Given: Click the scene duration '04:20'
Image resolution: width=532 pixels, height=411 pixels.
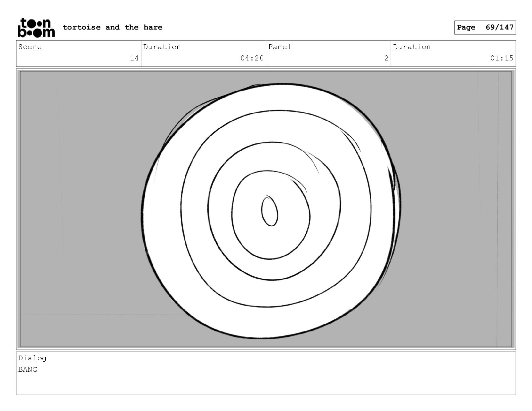Looking at the screenshot, I should pyautogui.click(x=252, y=58).
